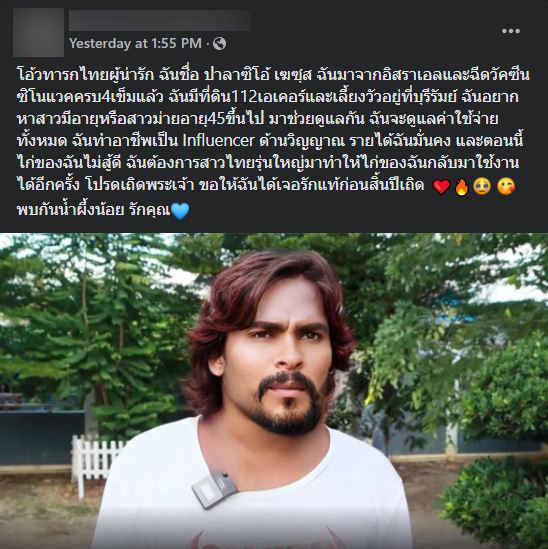Click the blue heart emoji

coord(180,211)
